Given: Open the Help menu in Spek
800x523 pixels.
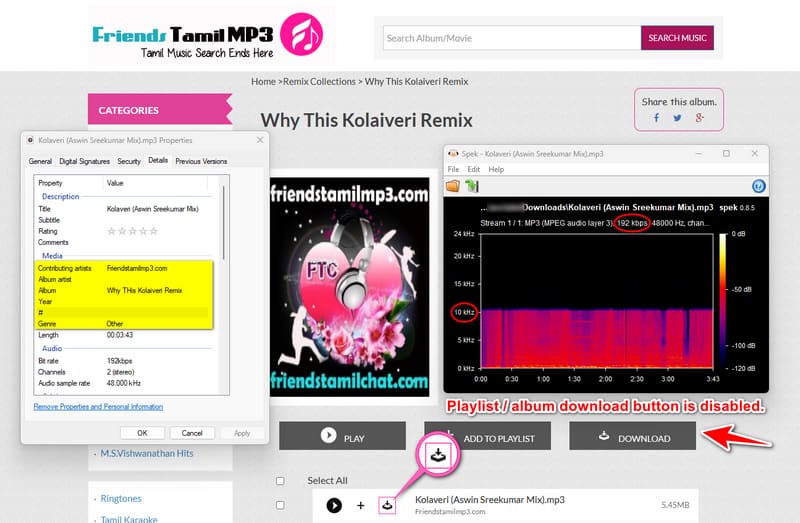Looking at the screenshot, I should click(496, 169).
